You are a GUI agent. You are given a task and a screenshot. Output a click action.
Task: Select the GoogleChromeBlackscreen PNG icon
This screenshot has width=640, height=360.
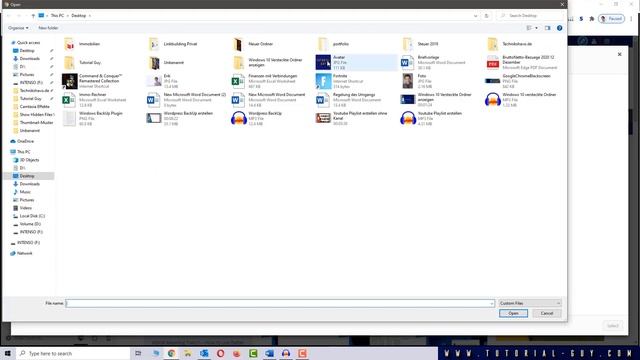coord(493,81)
